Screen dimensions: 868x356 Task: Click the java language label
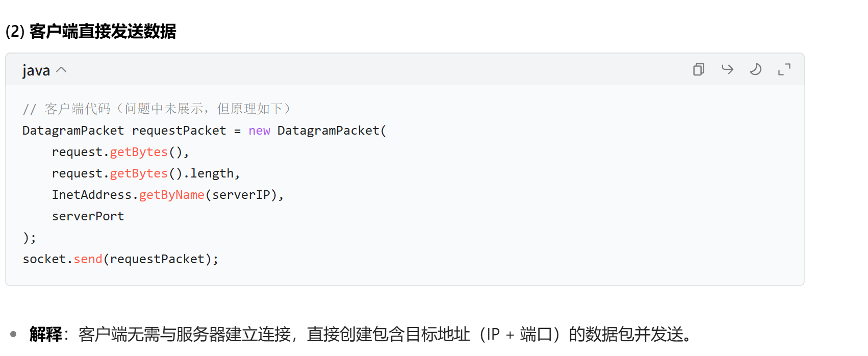click(x=36, y=70)
